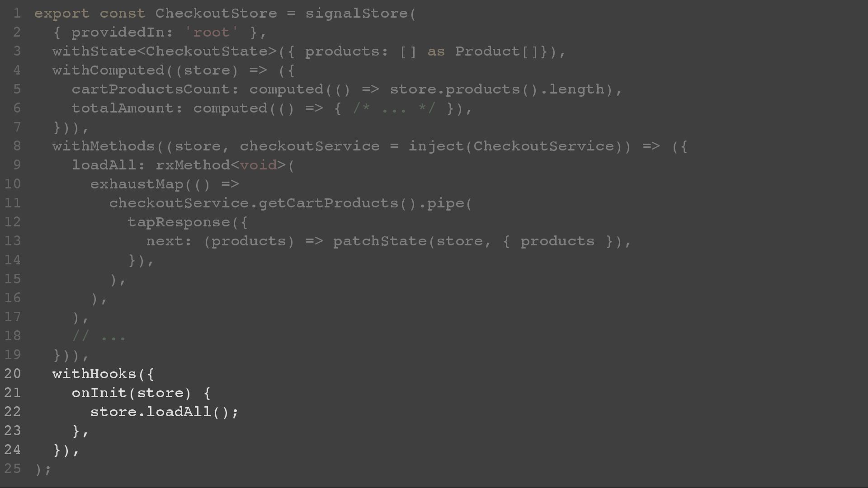Click the patchState function call
This screenshot has height=488, width=868.
(x=380, y=241)
